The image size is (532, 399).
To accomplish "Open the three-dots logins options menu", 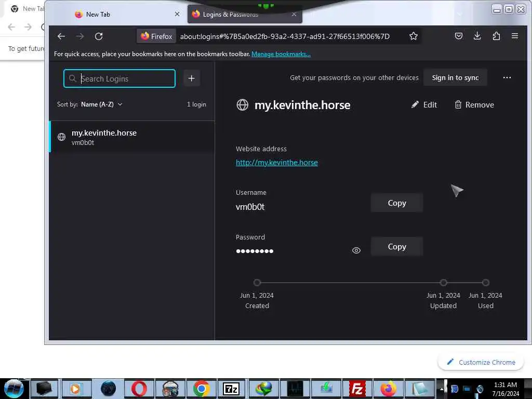I will pos(507,78).
